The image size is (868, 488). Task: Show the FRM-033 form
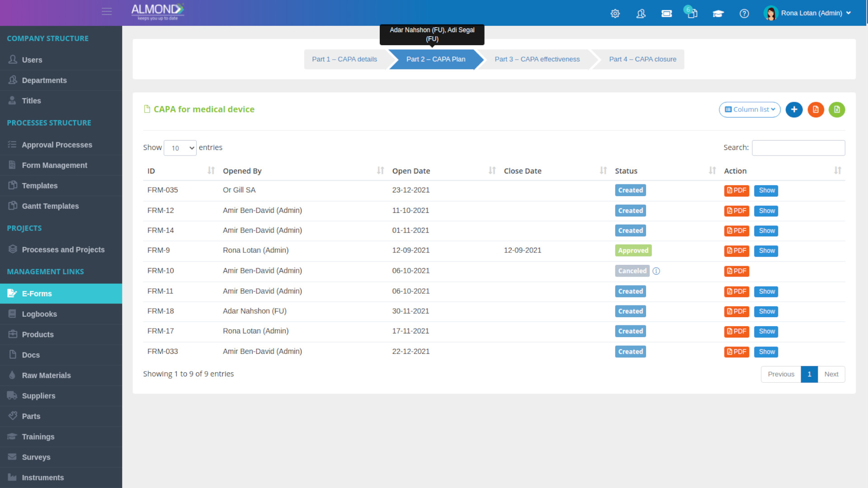pos(766,352)
